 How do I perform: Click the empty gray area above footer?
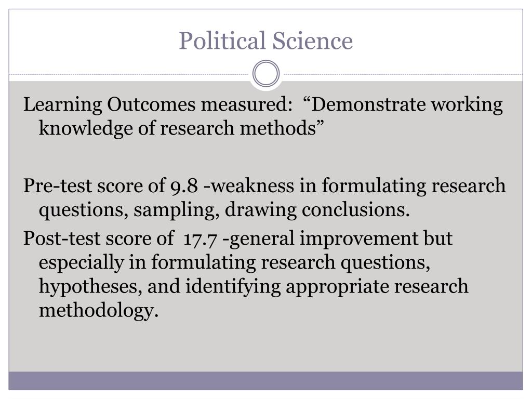265,346
